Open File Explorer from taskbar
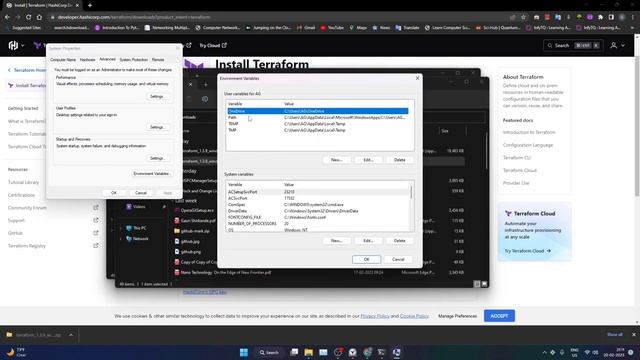This screenshot has width=640, height=360. pos(309,352)
